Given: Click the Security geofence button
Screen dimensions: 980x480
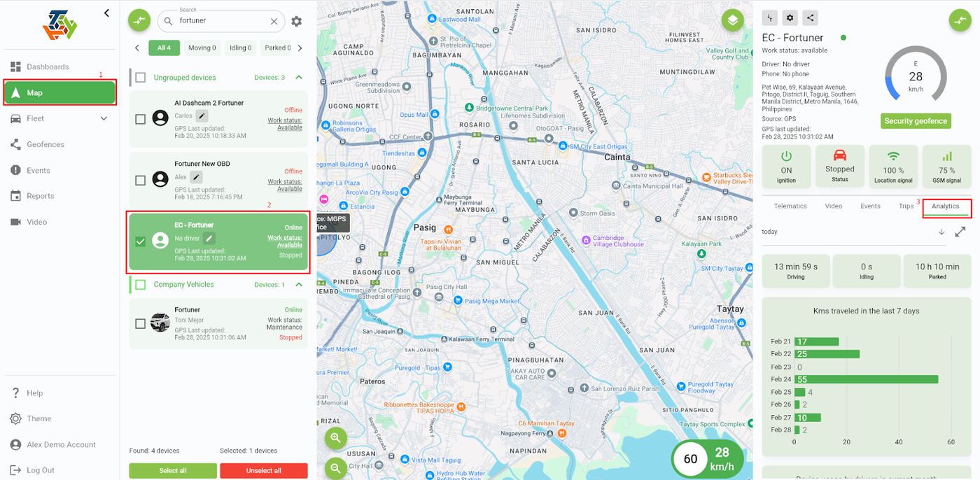Looking at the screenshot, I should [x=916, y=121].
